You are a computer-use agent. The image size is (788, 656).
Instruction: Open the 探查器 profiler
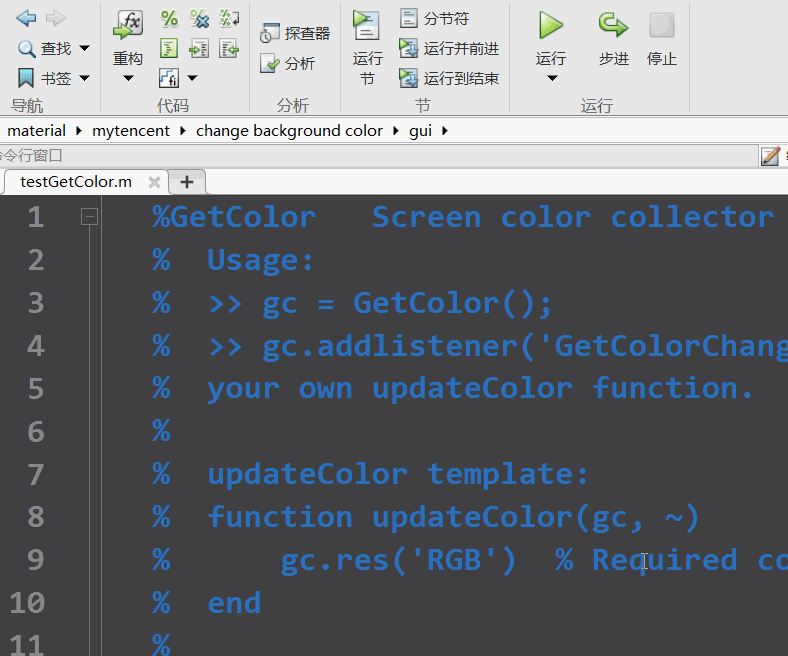pos(295,34)
